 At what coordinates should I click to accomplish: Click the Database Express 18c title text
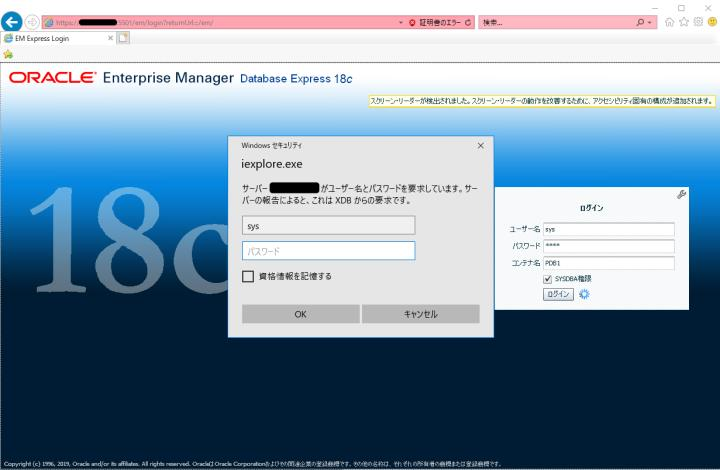click(296, 78)
